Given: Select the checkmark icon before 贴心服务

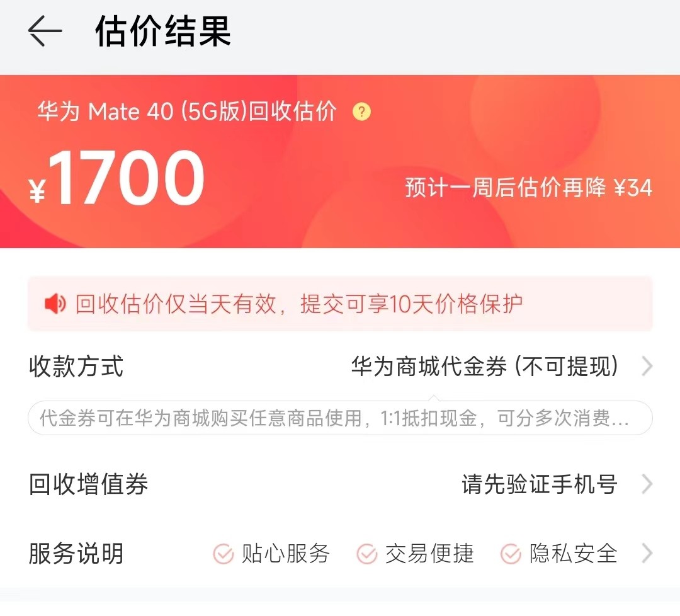Looking at the screenshot, I should 222,554.
